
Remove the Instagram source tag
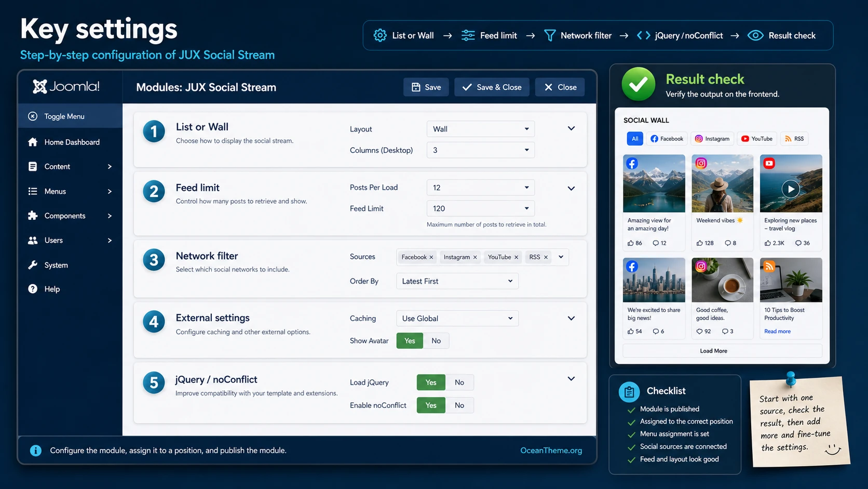[474, 257]
